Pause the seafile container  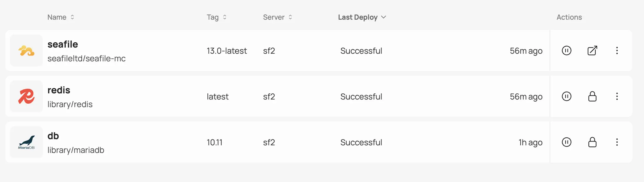[x=566, y=50]
